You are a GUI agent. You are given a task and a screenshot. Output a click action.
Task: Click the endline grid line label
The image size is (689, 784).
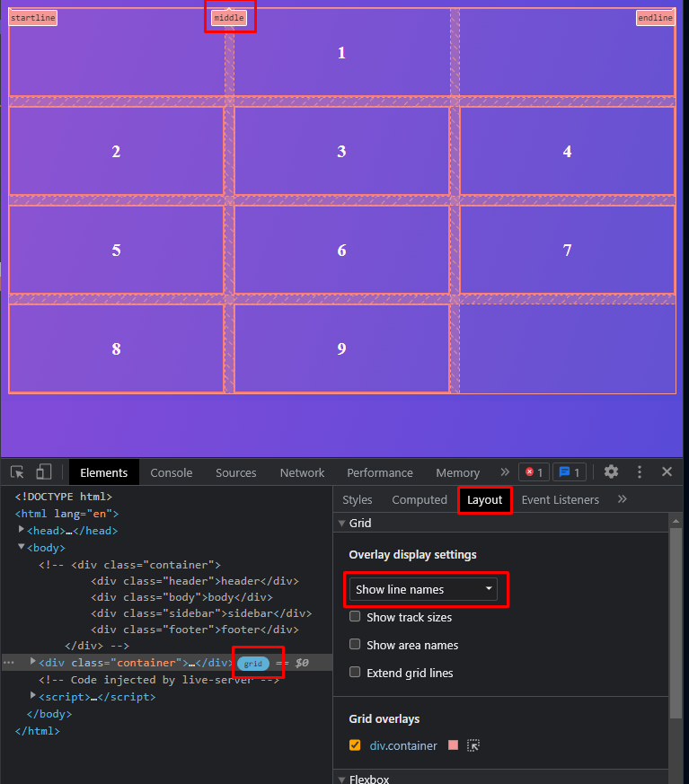pos(655,18)
